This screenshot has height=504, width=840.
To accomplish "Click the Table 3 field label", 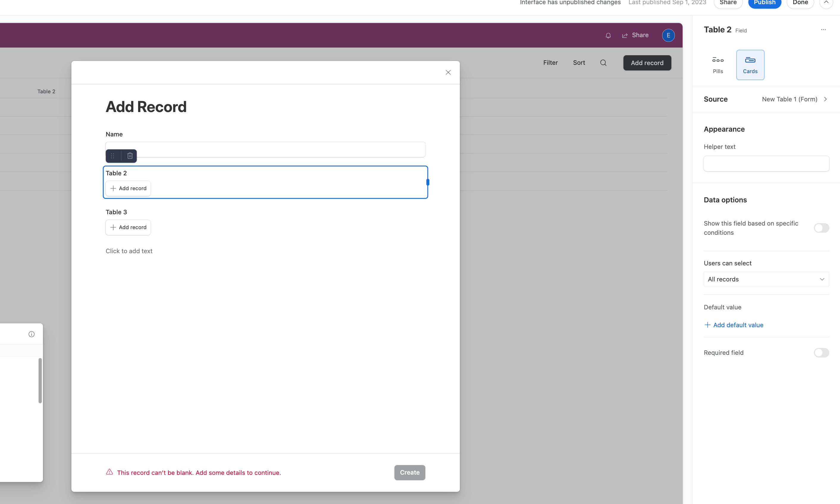I will coord(116,212).
